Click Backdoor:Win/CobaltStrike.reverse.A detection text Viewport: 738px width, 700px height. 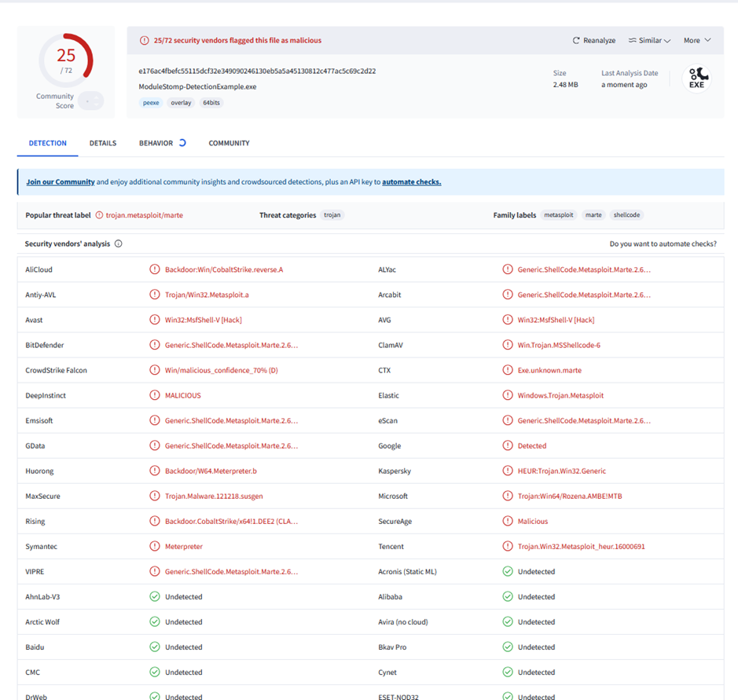tap(224, 269)
